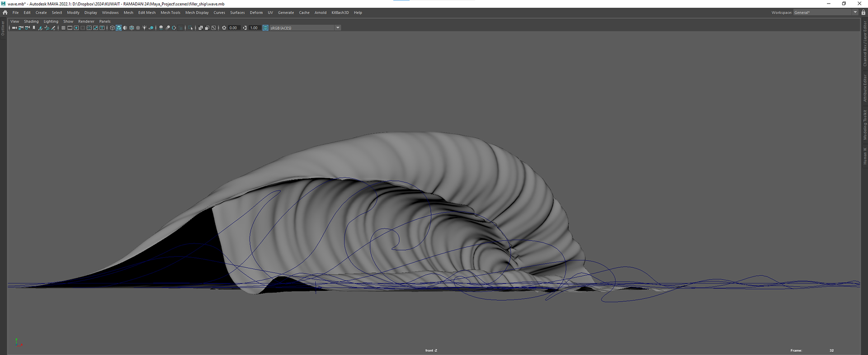The height and width of the screenshot is (355, 868).
Task: Toggle the X-Ray display icon
Action: tap(201, 28)
